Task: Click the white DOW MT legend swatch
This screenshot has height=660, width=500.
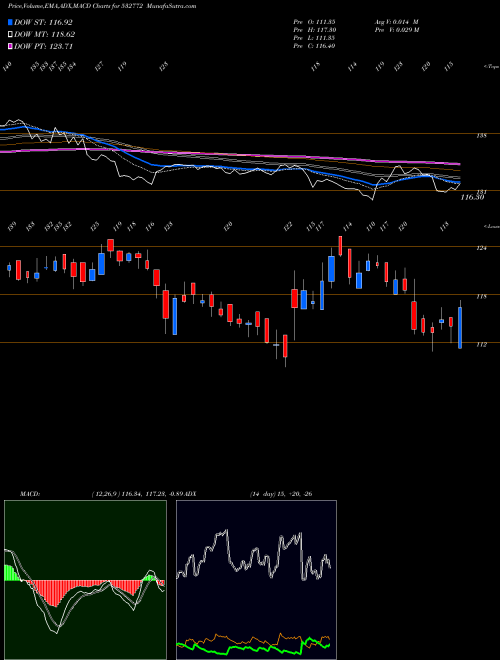Action: [x=11, y=34]
